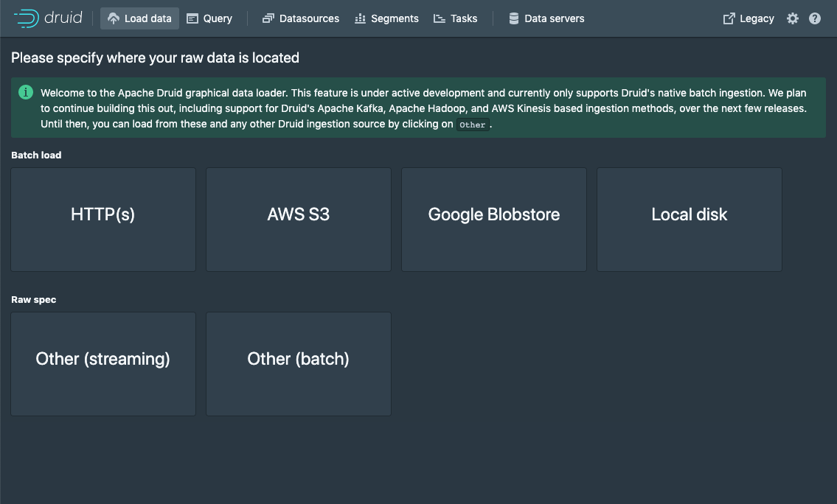The height and width of the screenshot is (504, 837).
Task: Open the help question mark menu
Action: [x=815, y=18]
